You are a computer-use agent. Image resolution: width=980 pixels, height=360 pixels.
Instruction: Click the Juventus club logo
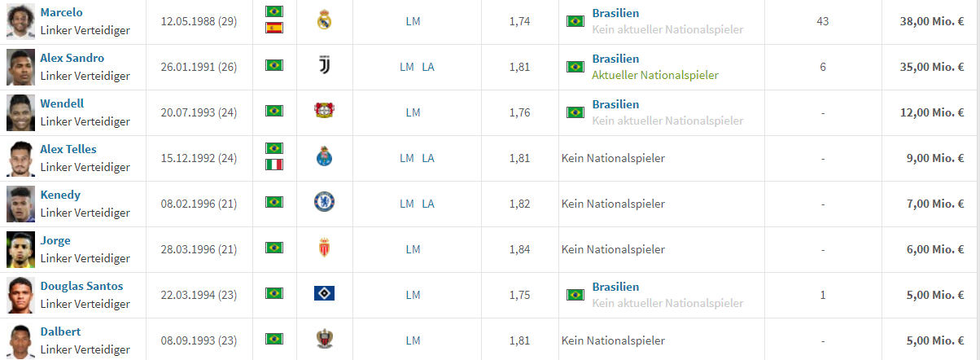coord(325,67)
